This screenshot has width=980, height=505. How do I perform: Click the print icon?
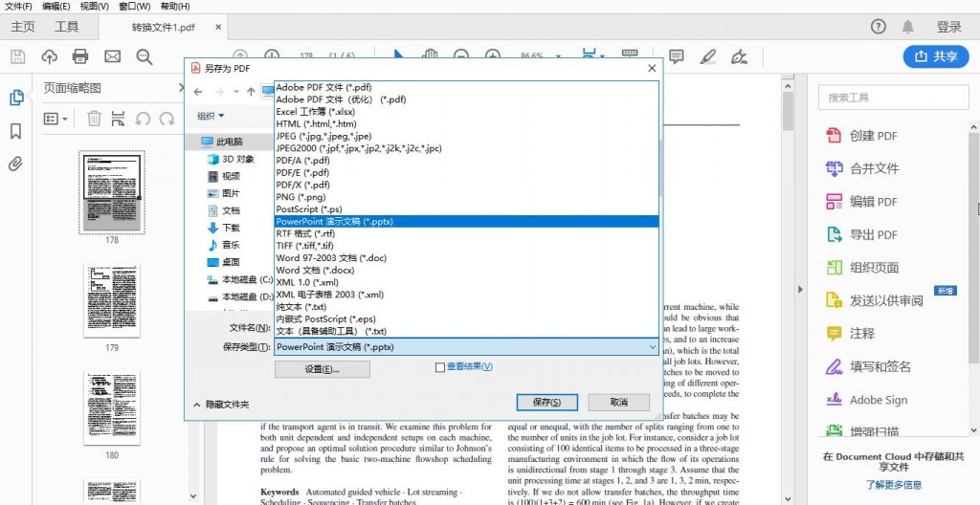click(80, 56)
